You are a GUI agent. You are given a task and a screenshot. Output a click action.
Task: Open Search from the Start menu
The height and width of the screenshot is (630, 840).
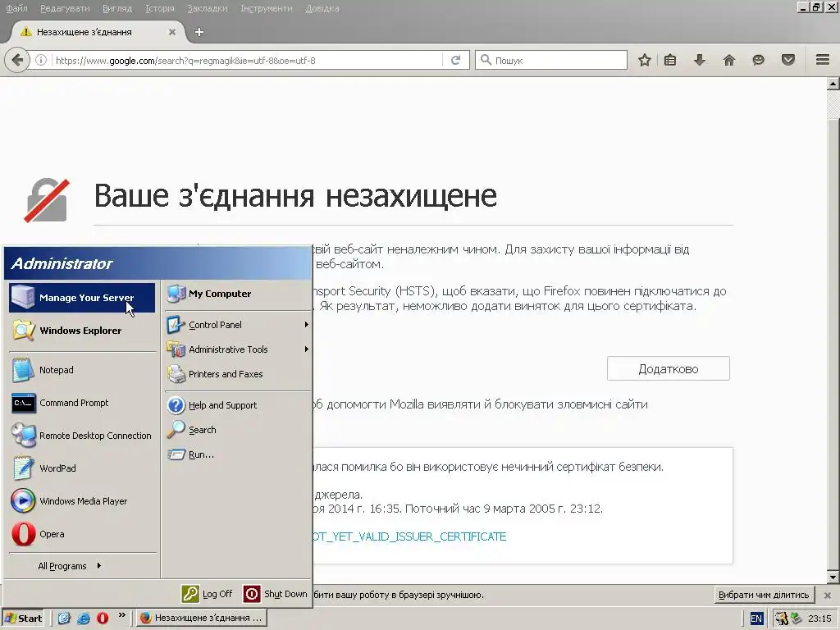pos(238,430)
